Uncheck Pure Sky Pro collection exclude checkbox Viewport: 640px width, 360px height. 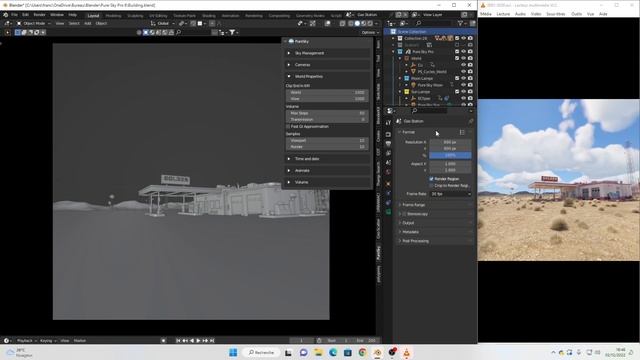tap(457, 52)
